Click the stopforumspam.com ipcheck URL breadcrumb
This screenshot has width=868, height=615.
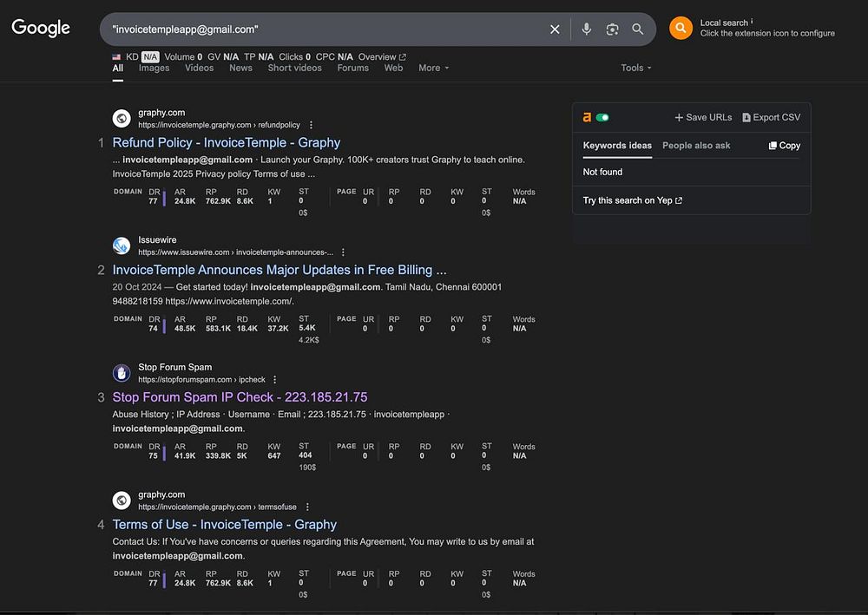(x=201, y=379)
